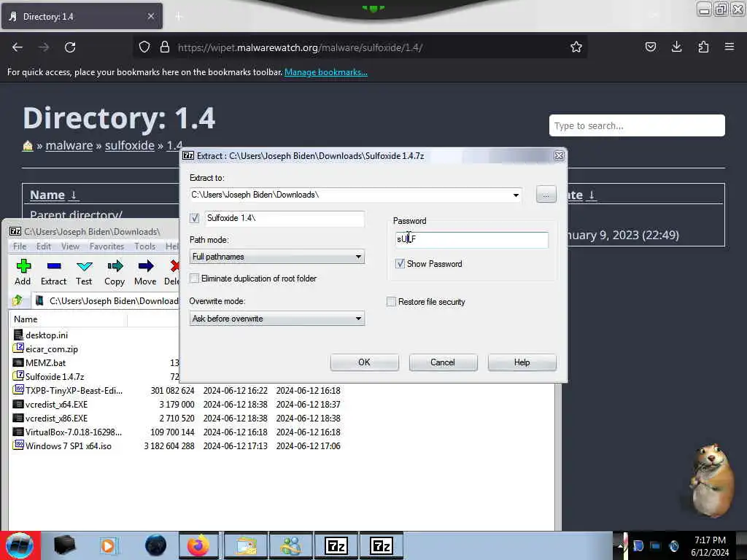Click Save to Pocket icon
The image size is (747, 560).
tap(650, 47)
